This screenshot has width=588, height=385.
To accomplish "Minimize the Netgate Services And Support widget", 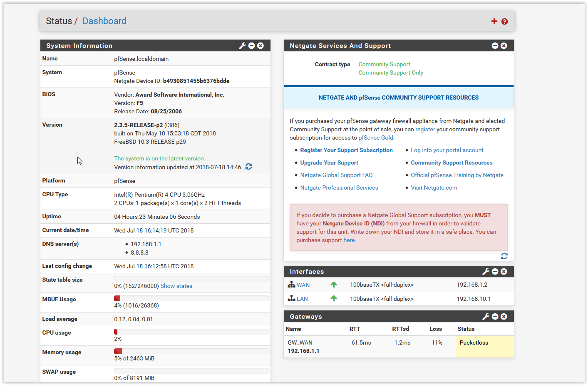I will [x=495, y=46].
